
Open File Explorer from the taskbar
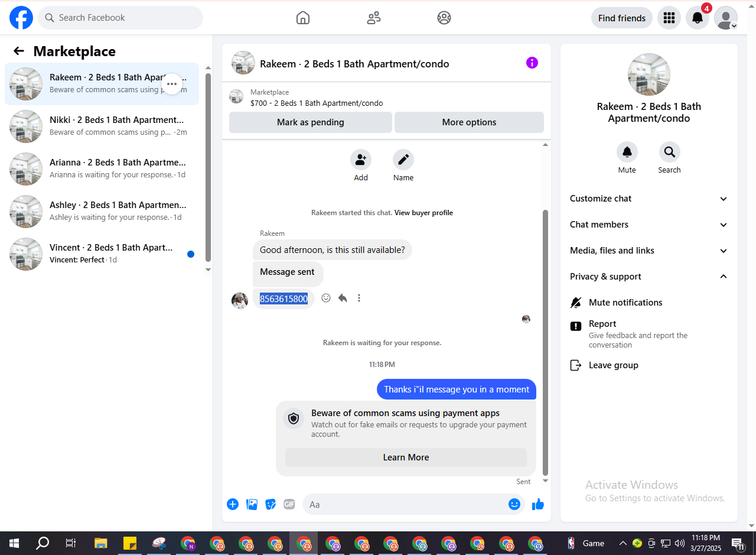[x=101, y=543]
